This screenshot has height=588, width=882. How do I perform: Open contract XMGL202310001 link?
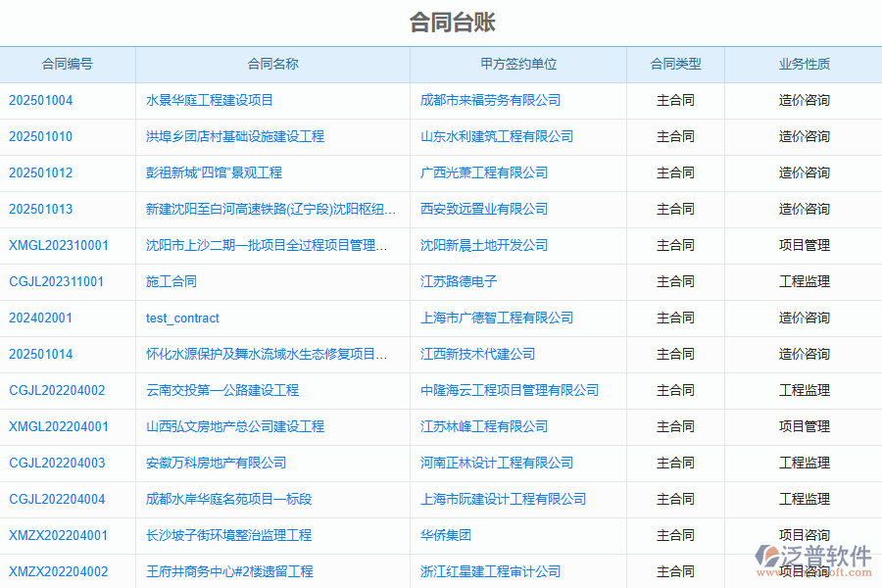point(59,245)
